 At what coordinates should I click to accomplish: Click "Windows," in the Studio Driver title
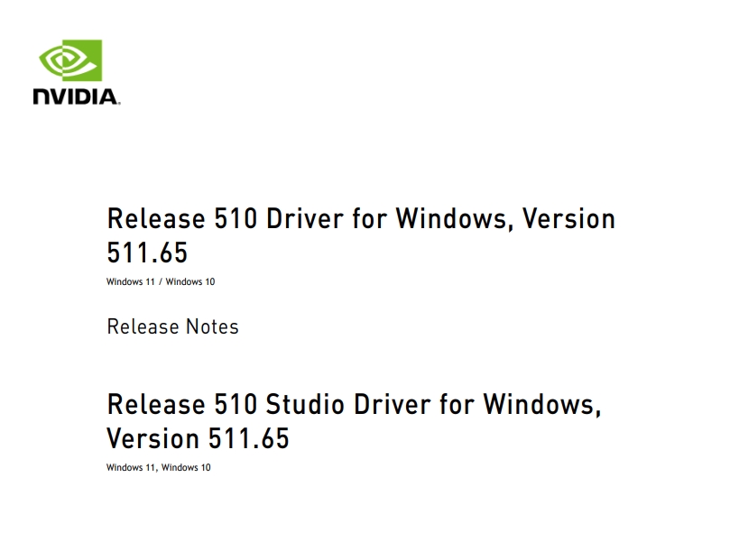pos(542,405)
